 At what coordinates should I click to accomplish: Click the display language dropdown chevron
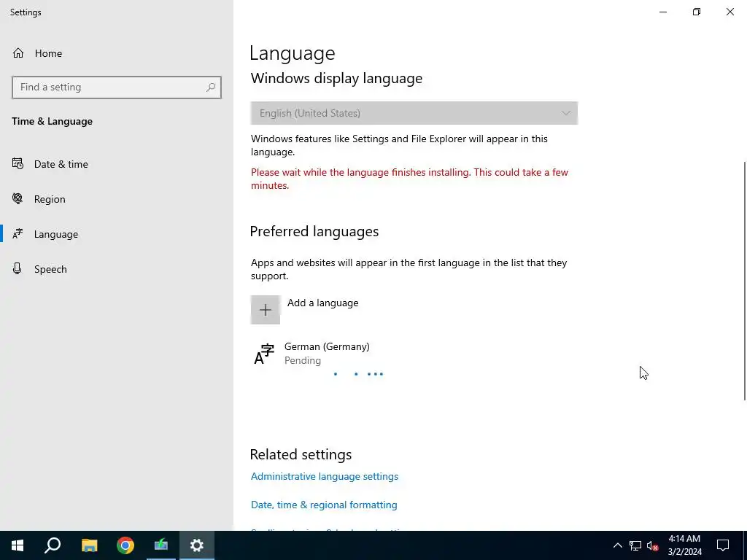566,113
